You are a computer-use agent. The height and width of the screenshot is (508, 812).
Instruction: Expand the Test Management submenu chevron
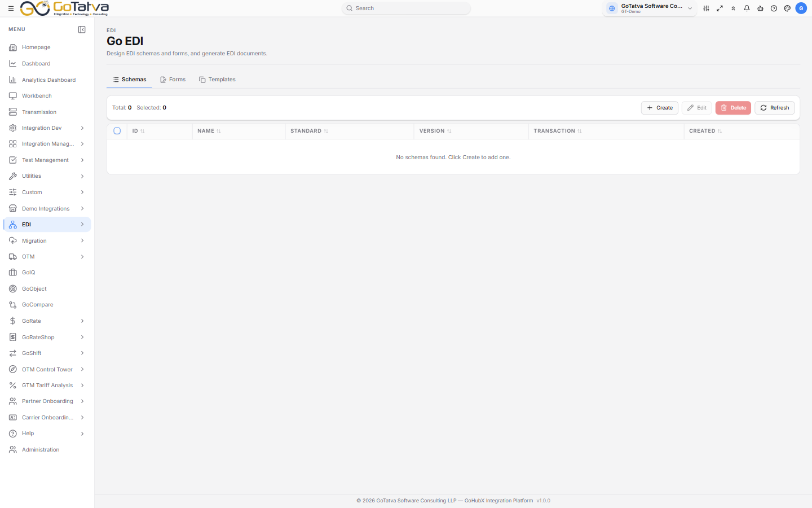(82, 160)
